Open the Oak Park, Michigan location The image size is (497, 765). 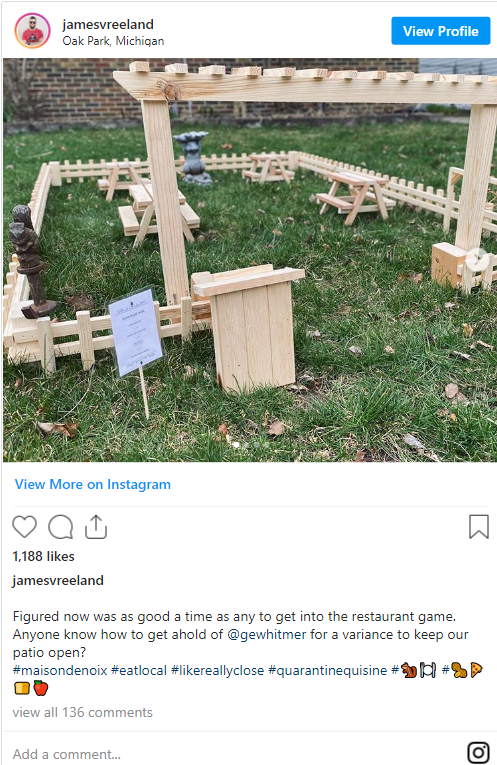pos(113,41)
